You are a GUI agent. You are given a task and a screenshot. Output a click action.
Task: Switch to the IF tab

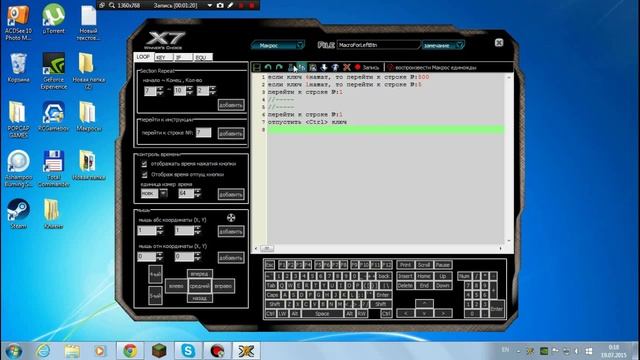click(182, 58)
